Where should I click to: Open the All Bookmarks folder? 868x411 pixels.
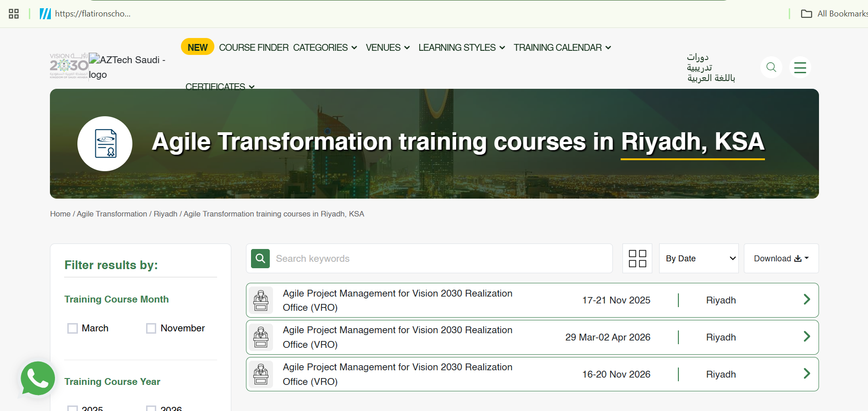click(834, 14)
